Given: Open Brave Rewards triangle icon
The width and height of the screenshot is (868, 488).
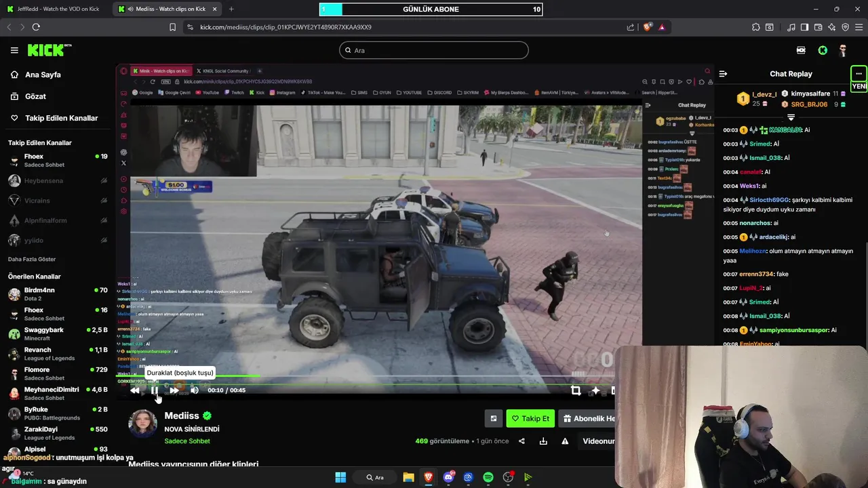Looking at the screenshot, I should (662, 27).
